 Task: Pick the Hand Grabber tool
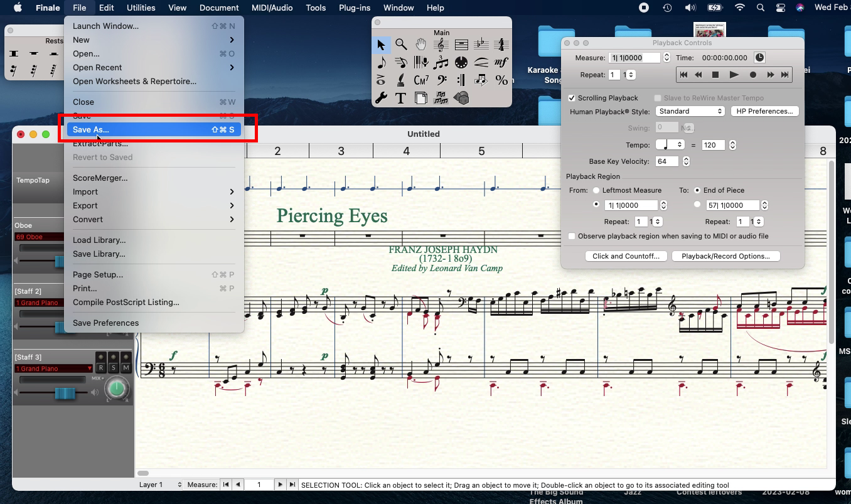[421, 45]
